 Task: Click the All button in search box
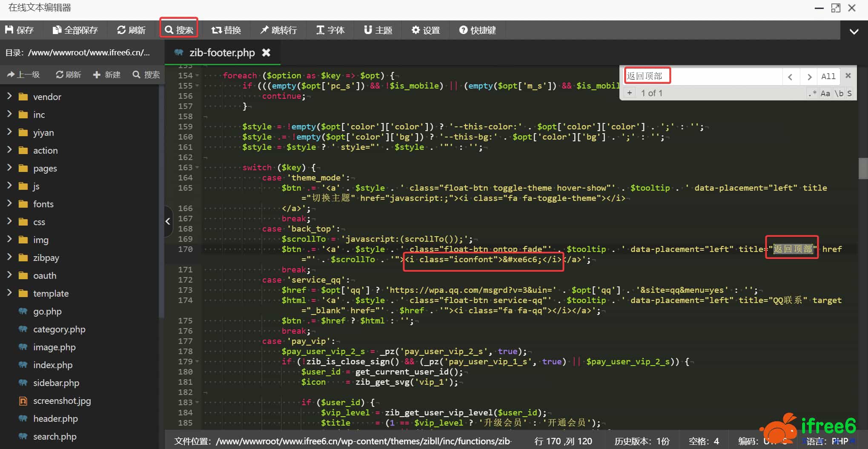828,77
